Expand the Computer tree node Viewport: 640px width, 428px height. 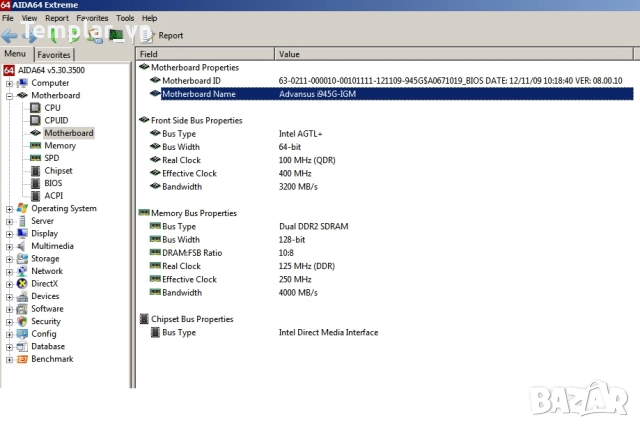[x=9, y=83]
